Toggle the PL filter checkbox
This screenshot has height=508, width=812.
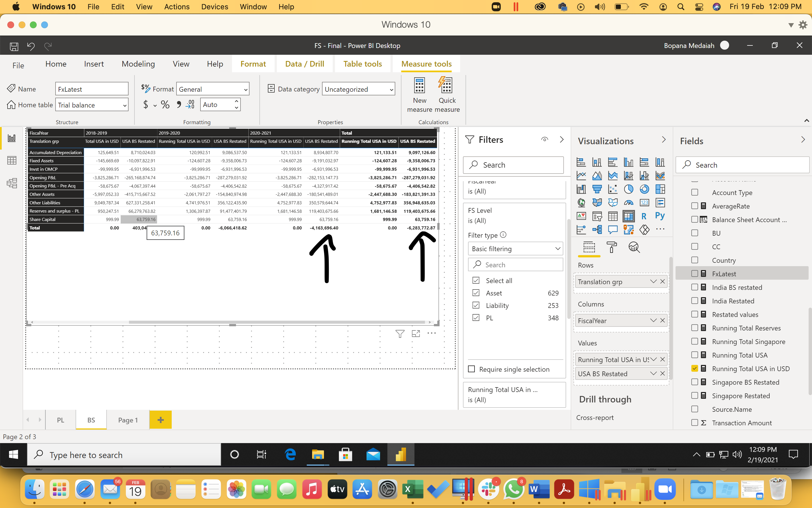[476, 318]
